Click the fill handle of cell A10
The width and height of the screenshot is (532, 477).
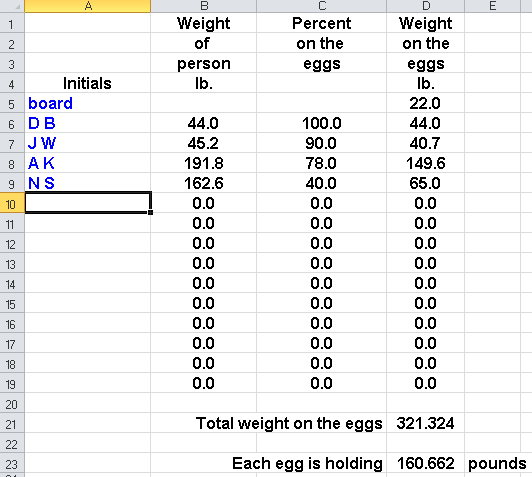tap(150, 212)
